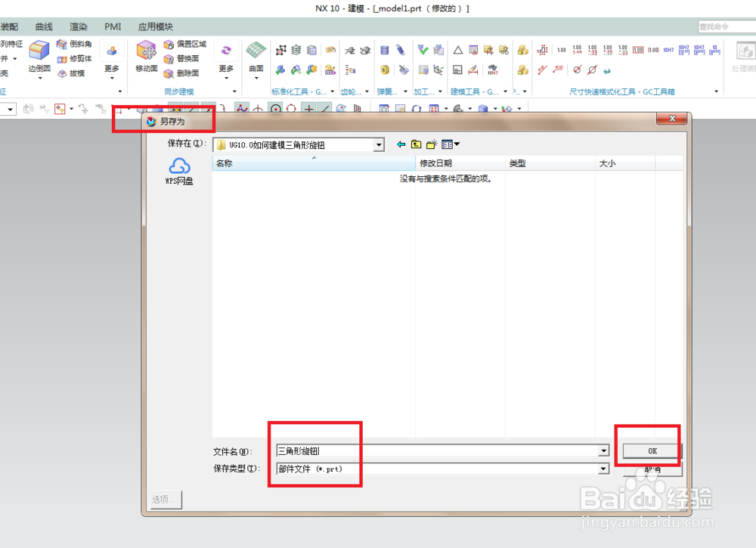Select the 替换面 replace face tool
This screenshot has height=548, width=756.
(181, 58)
